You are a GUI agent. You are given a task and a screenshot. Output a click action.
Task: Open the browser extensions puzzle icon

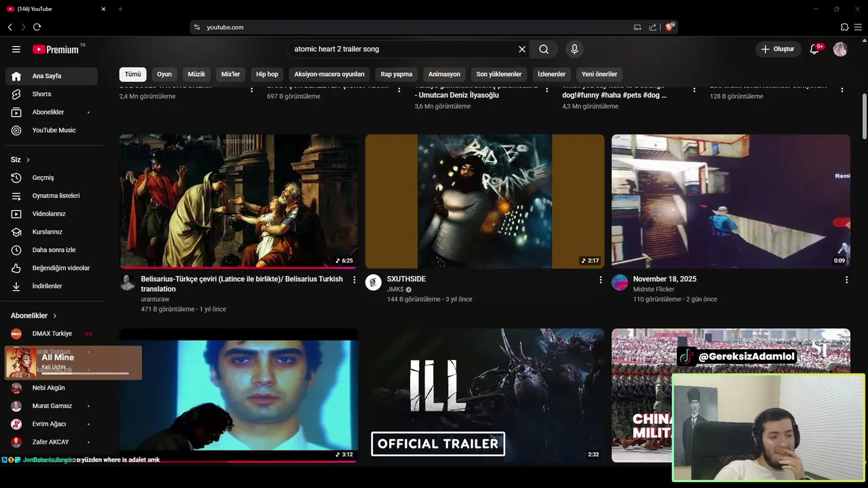pyautogui.click(x=844, y=27)
